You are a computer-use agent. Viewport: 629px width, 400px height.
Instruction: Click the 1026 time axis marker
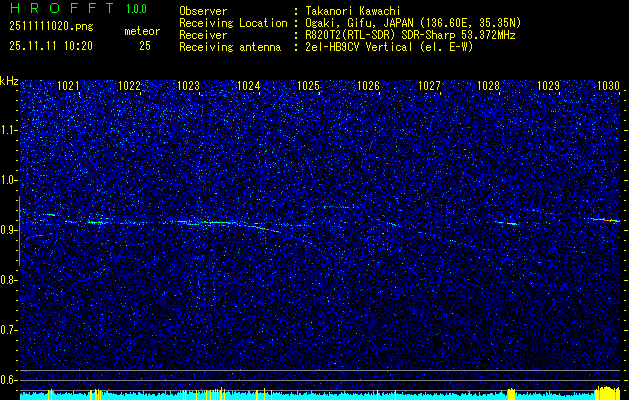coord(368,85)
